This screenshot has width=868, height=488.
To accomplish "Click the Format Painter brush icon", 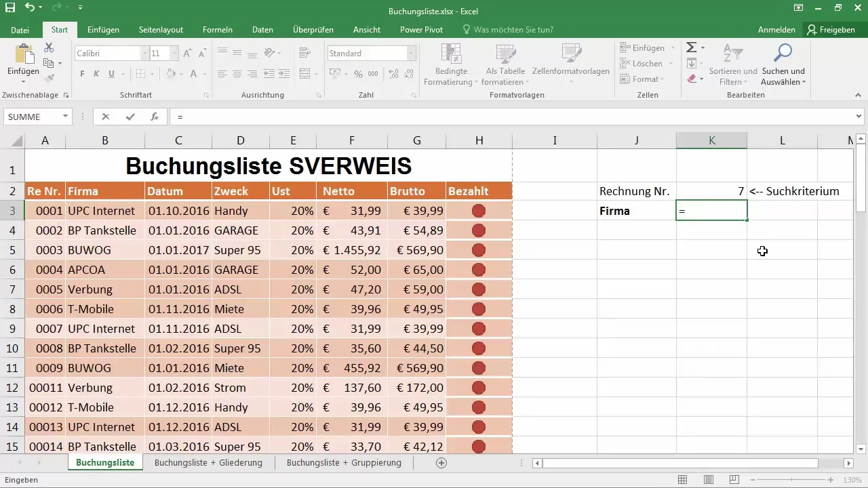I will pos(49,79).
